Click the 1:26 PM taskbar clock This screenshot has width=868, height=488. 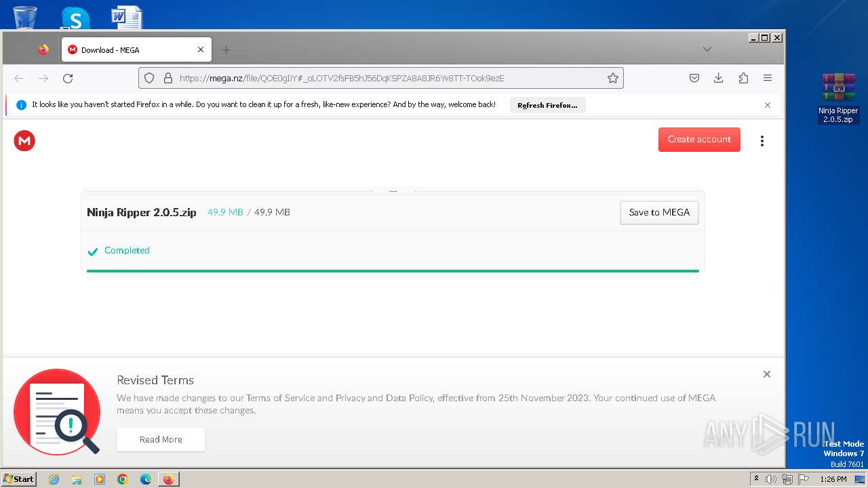coord(833,479)
